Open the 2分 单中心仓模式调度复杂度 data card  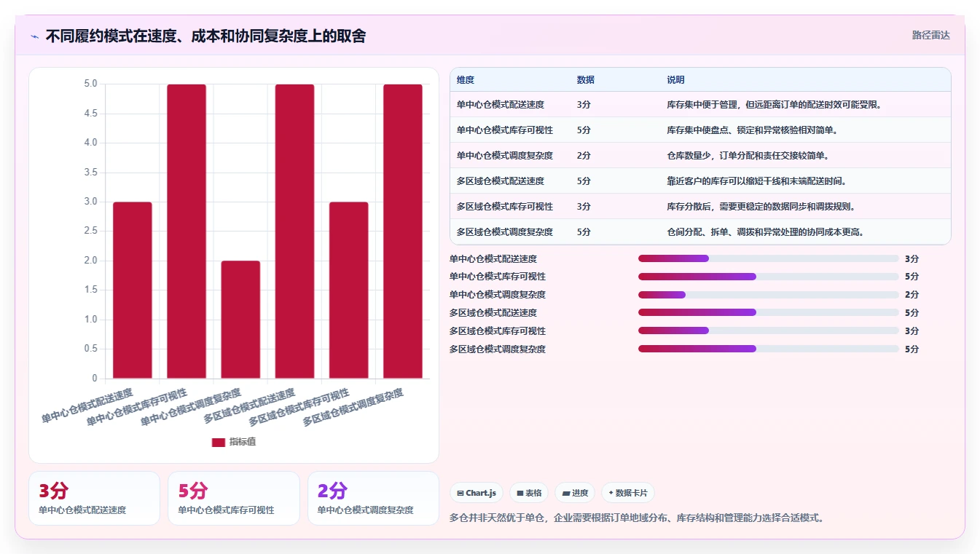pos(373,498)
